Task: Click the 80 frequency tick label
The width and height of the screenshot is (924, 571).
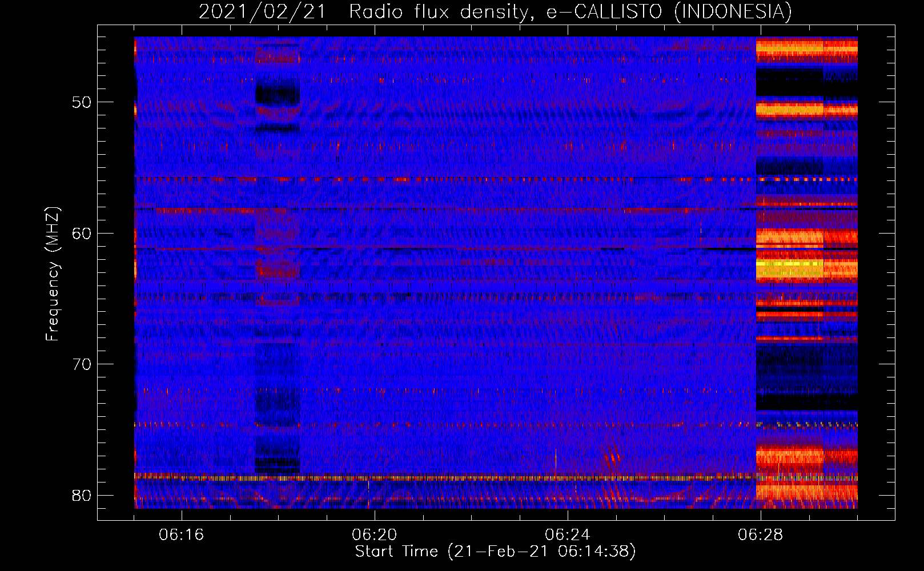Action: (x=82, y=495)
